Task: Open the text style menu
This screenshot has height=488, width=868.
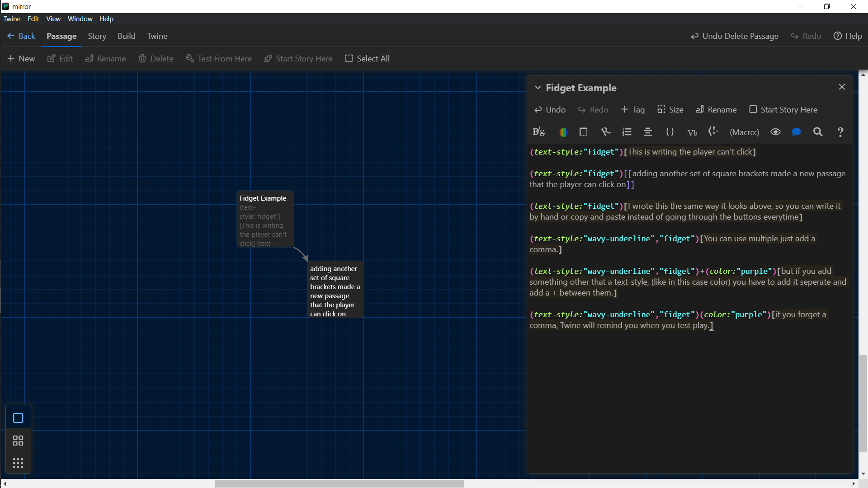Action: pos(539,132)
